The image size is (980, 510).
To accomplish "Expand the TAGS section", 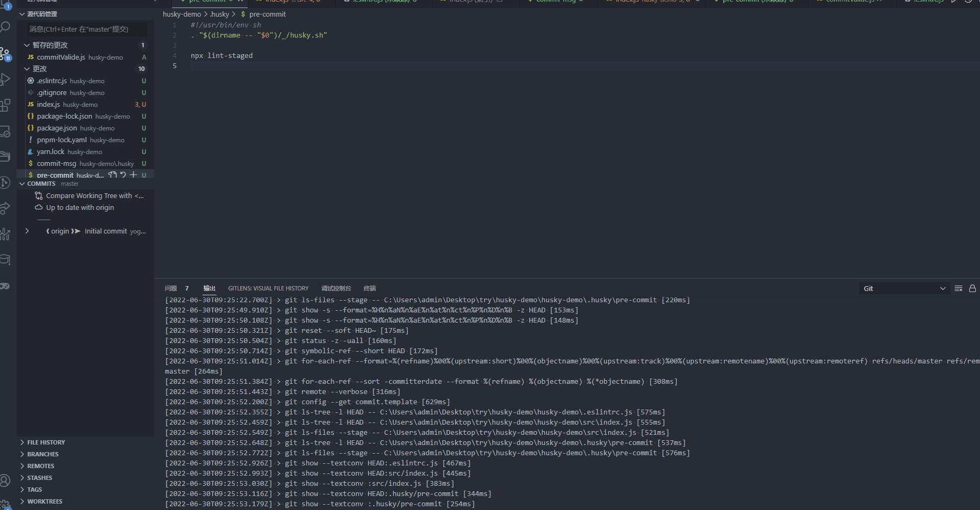I will pos(85,490).
